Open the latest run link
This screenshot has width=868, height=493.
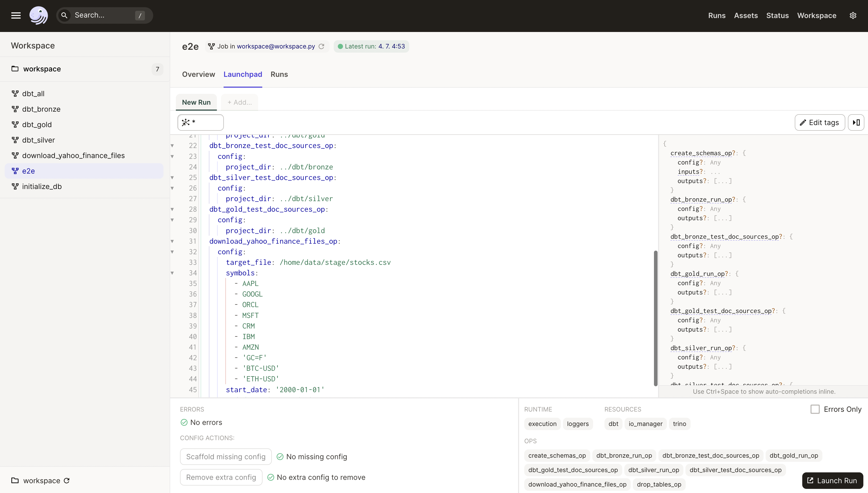391,46
